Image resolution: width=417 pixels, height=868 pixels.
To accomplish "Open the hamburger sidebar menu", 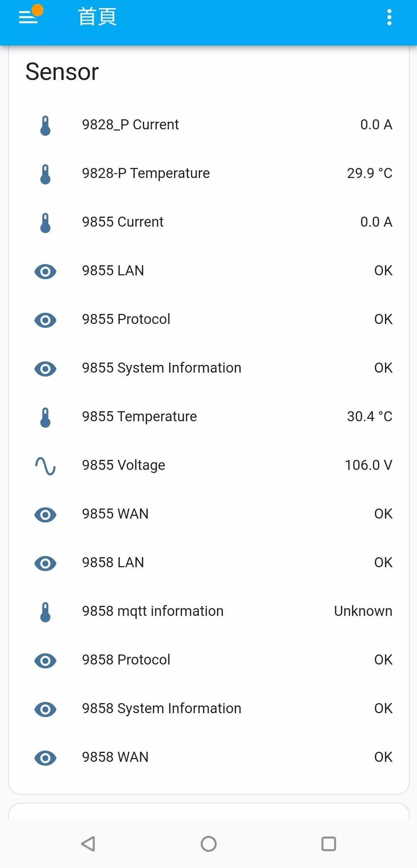I will [x=29, y=17].
